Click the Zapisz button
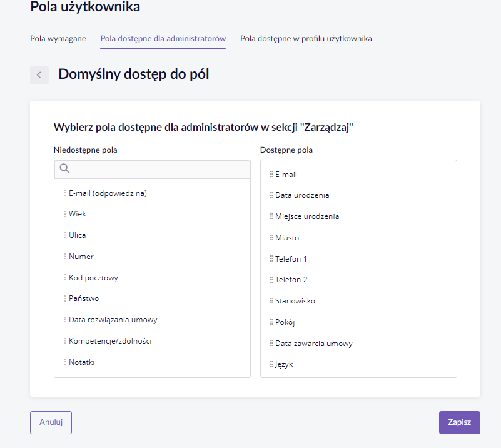Image resolution: width=501 pixels, height=448 pixels. click(460, 422)
